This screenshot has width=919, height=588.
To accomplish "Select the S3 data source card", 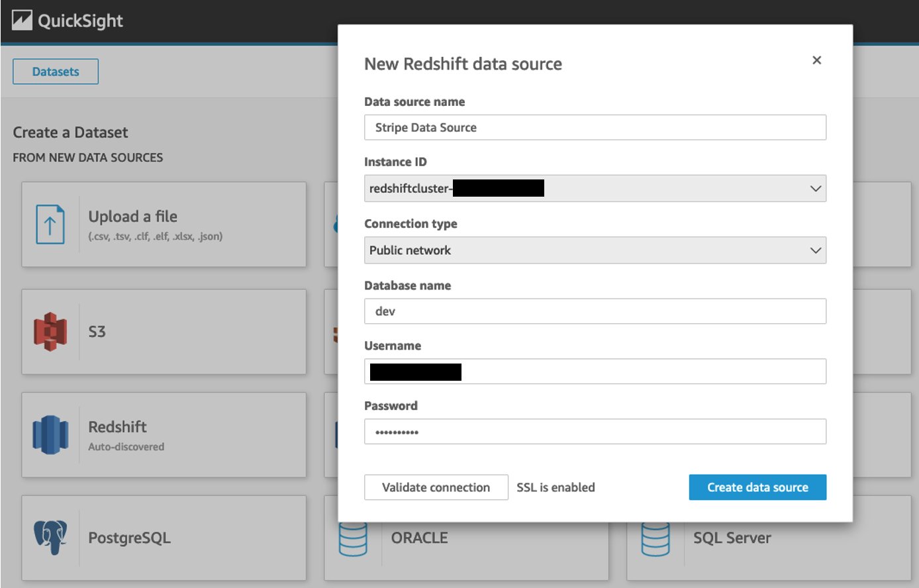I will (164, 332).
